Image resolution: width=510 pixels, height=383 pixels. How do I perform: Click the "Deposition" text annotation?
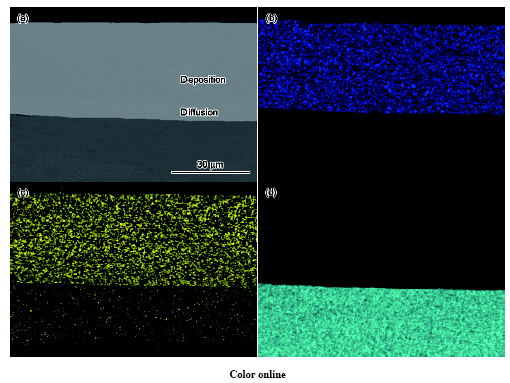click(x=203, y=80)
